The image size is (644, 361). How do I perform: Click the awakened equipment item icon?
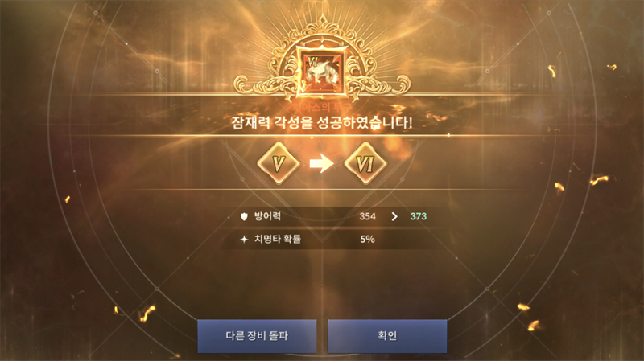[x=323, y=71]
